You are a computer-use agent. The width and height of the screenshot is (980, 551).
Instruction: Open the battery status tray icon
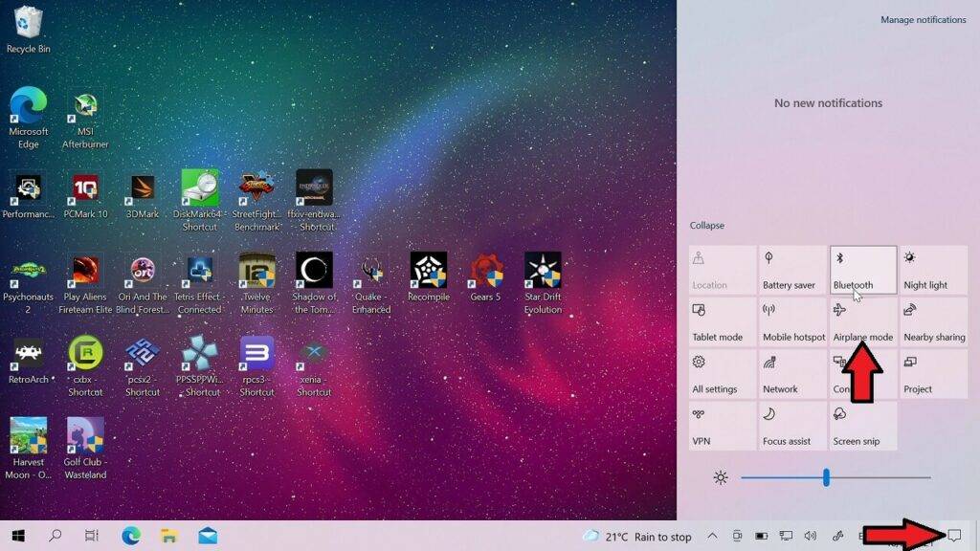click(x=761, y=536)
